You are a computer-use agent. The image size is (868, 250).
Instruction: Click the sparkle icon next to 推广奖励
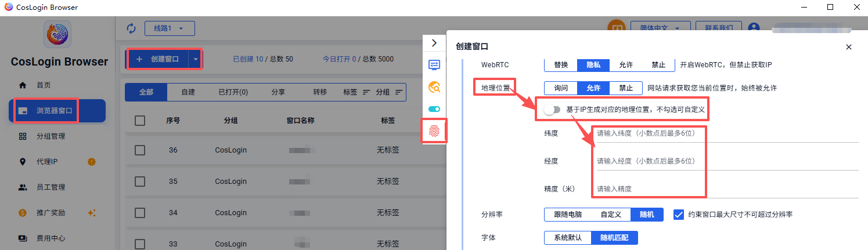pos(91,213)
